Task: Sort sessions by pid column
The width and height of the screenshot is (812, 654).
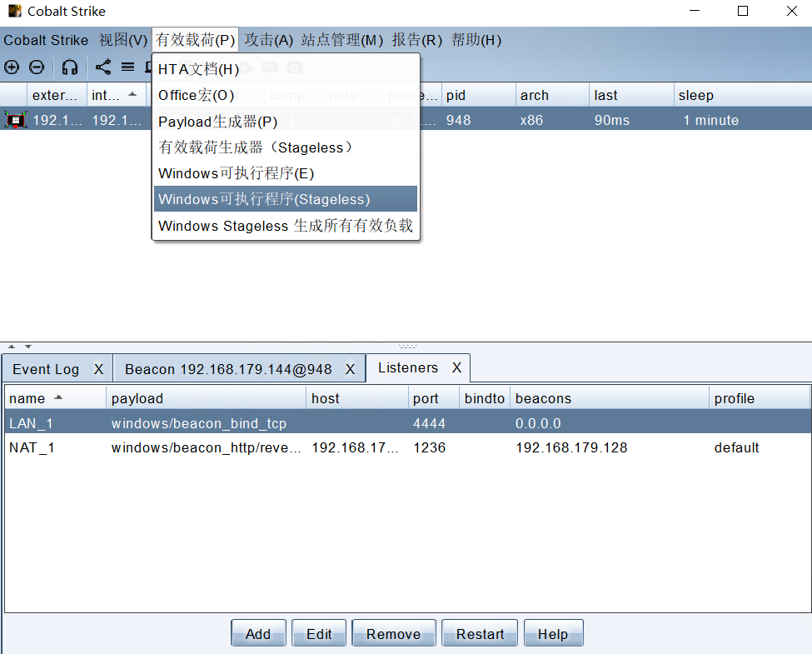Action: point(479,95)
